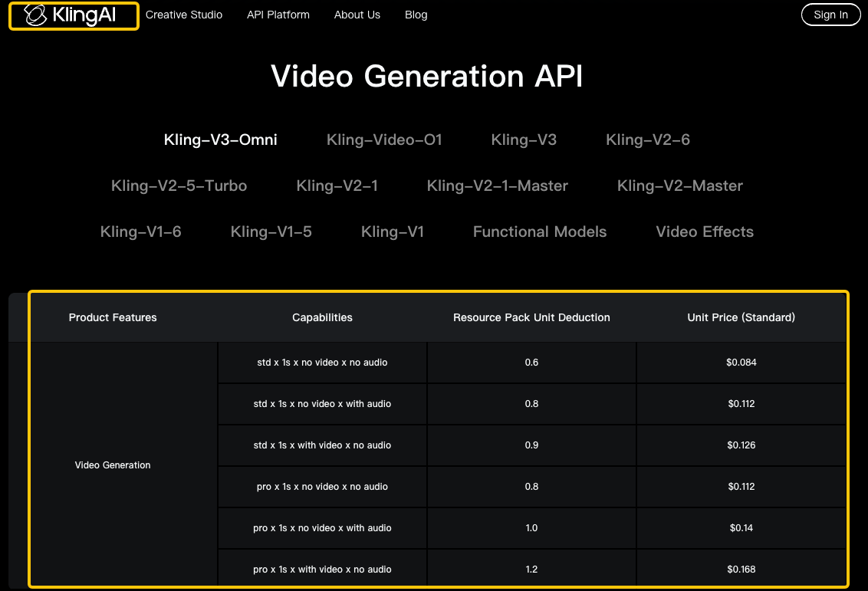Click the $0.14 unit price
This screenshot has height=591, width=868.
pos(741,528)
